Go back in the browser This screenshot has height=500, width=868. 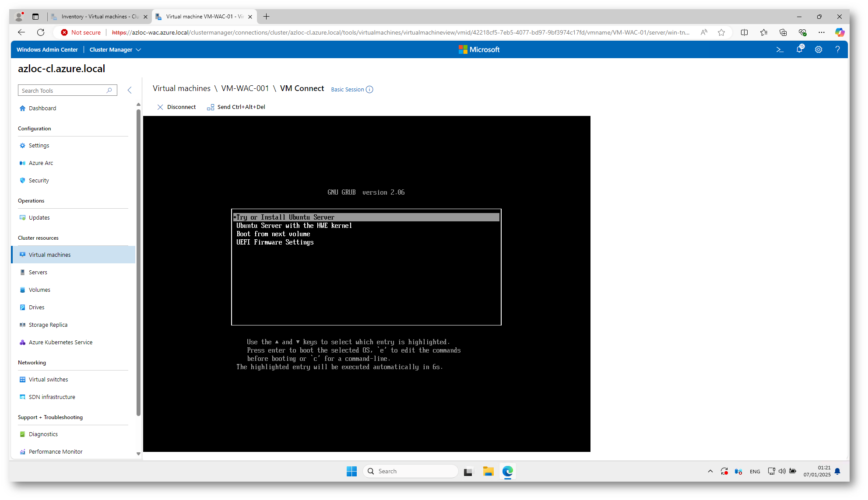tap(21, 32)
